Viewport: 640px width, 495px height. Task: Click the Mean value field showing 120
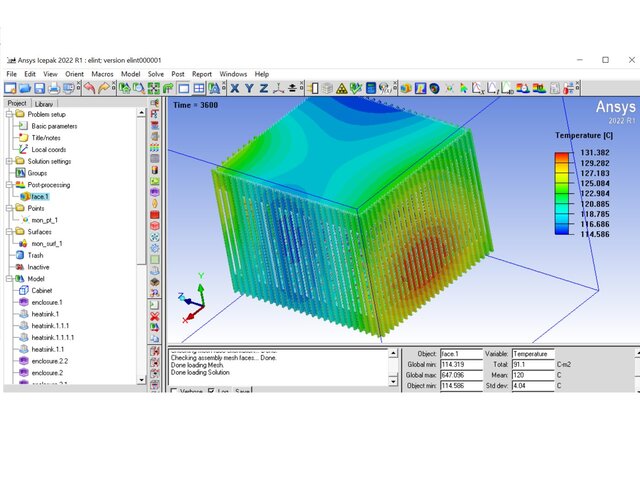[533, 375]
